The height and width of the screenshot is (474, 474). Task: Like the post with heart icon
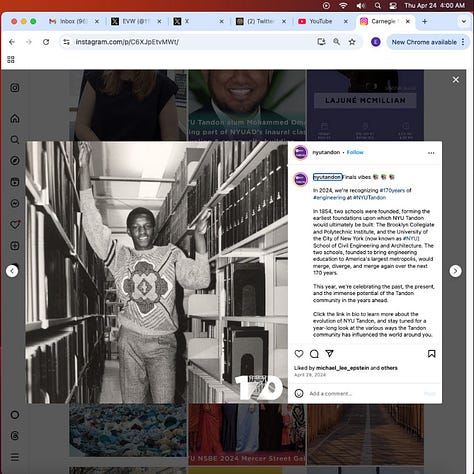tap(299, 354)
